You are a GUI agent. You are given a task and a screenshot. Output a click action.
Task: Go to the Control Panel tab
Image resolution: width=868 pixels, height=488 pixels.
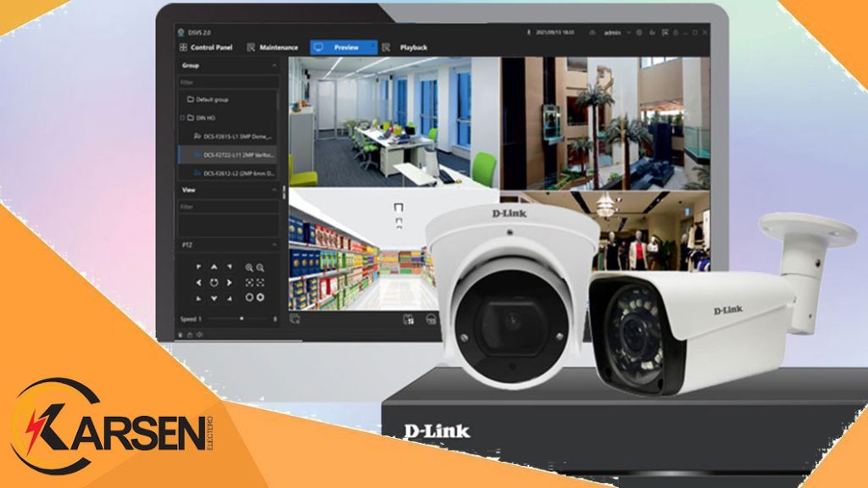click(212, 47)
